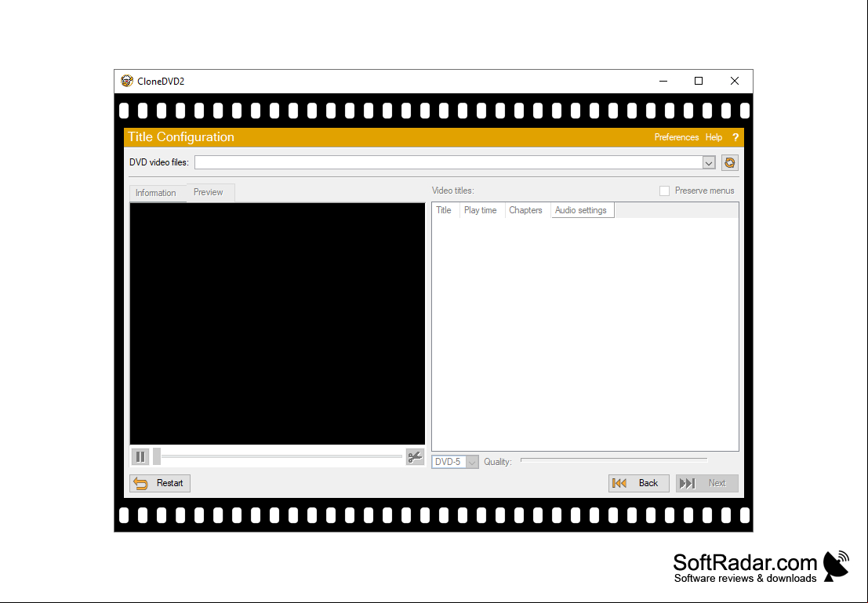
Task: Close the CloneDVD2 window
Action: click(x=735, y=81)
